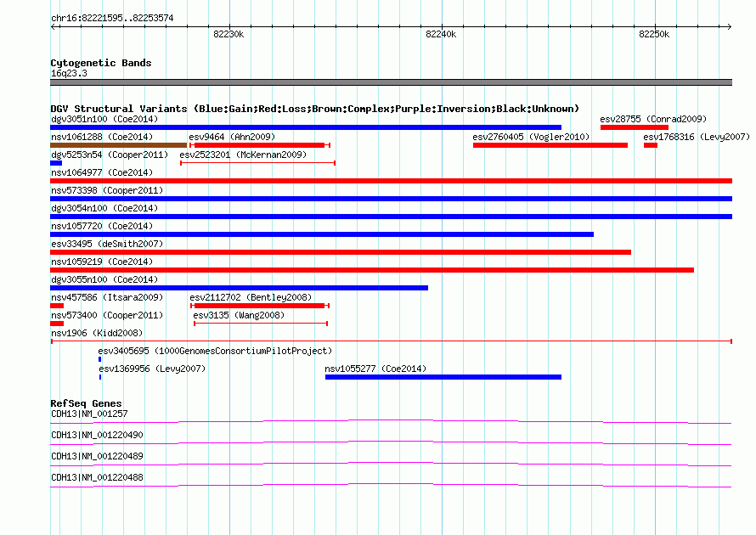Click the nsv573398 full-width blue bar
The width and height of the screenshot is (756, 535).
(x=391, y=199)
